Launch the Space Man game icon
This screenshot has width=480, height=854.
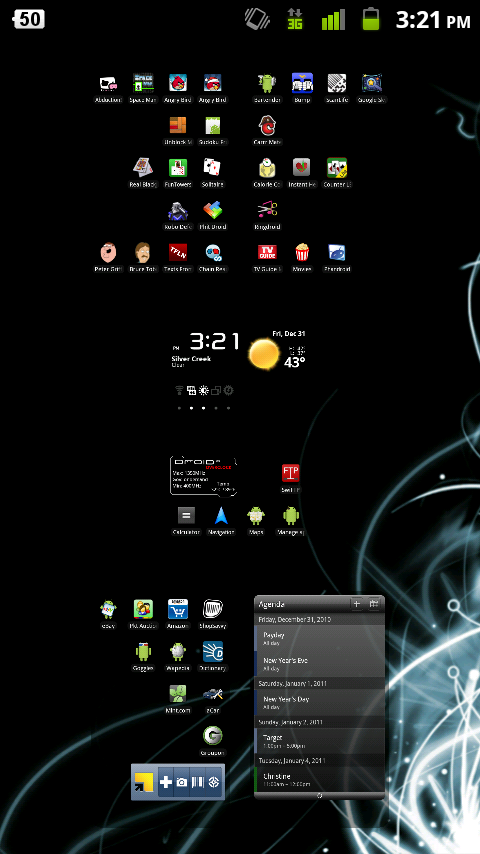tap(143, 83)
